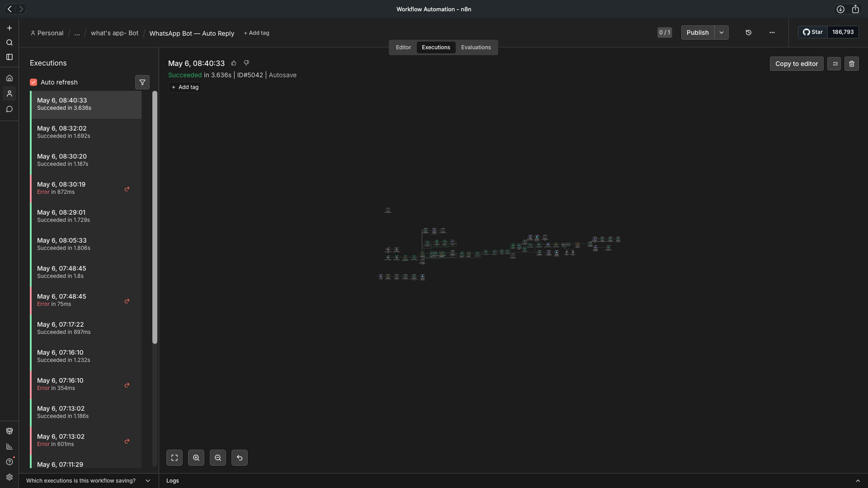Image resolution: width=868 pixels, height=488 pixels.
Task: Retry the 07:13:02 errored execution
Action: [127, 441]
